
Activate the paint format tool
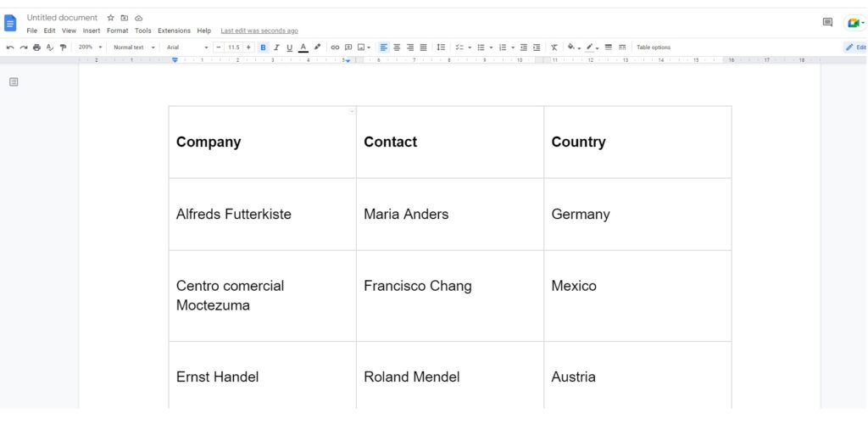pyautogui.click(x=63, y=47)
